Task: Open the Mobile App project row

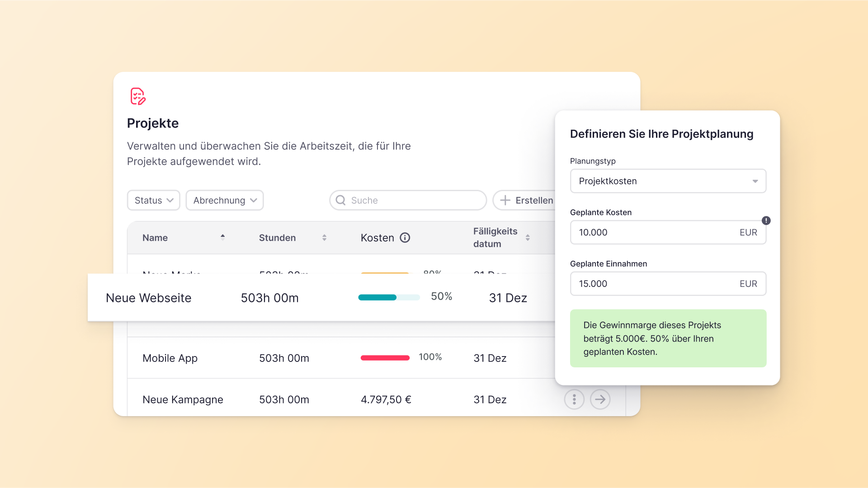Action: pos(170,358)
